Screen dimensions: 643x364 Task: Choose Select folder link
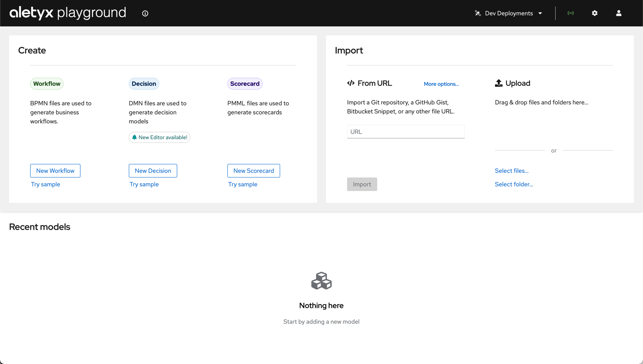[513, 184]
